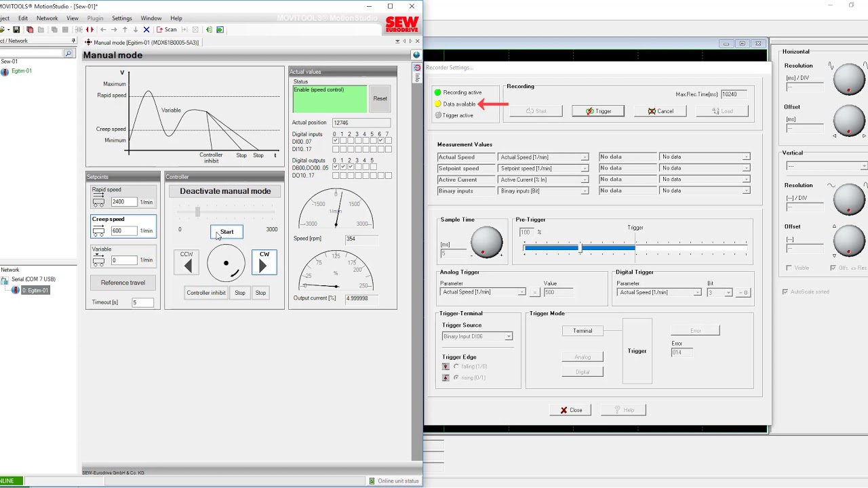Toggle bit 1 checkbox of DB00,DO00..05 outputs
The image size is (868, 488).
[342, 167]
